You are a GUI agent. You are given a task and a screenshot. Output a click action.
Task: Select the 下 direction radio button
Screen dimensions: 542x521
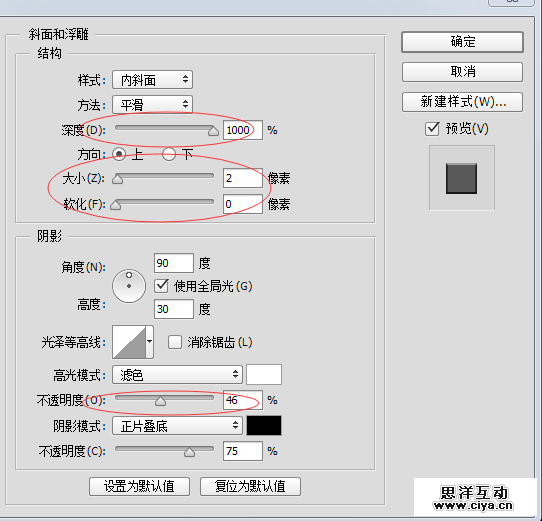(x=169, y=154)
